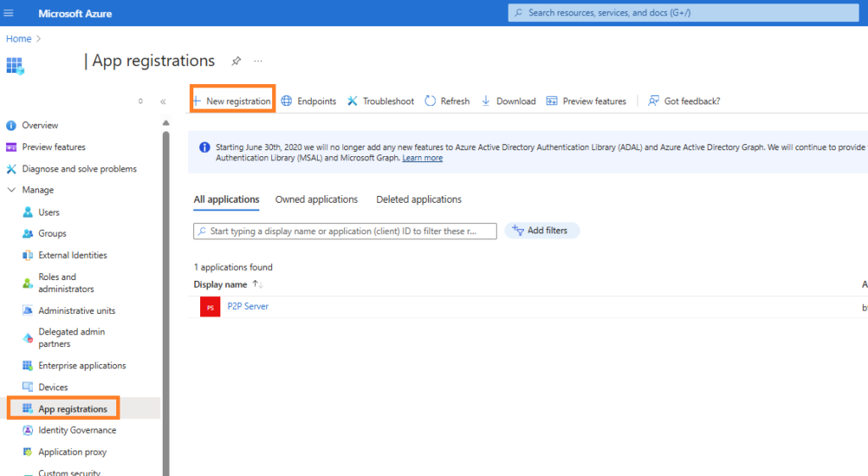Screen dimensions: 868x476
Task: Click the info icon in the ADAL banner
Action: pyautogui.click(x=205, y=148)
